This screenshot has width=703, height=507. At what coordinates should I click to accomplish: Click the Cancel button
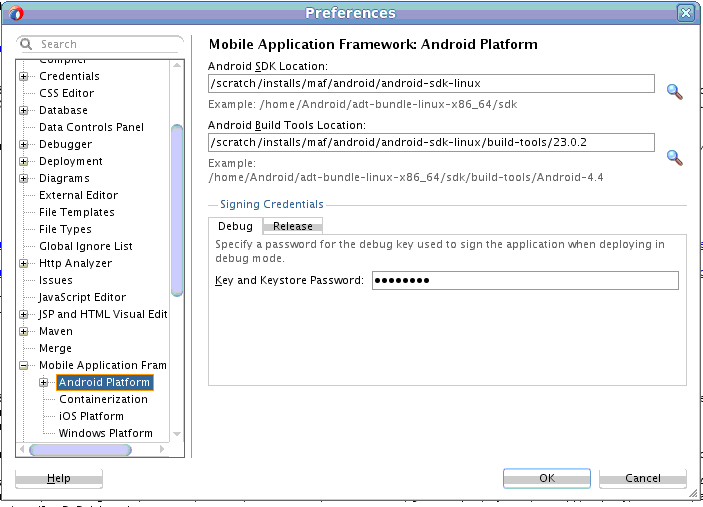(x=642, y=478)
